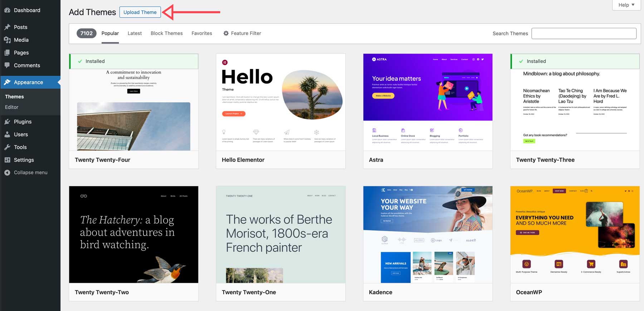Open the Editor submenu link

pos(11,107)
